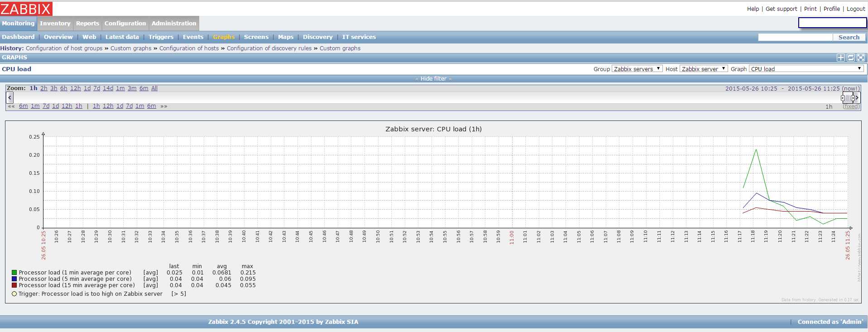The image size is (868, 332).
Task: Select the highlighted Graphs submenu
Action: [x=224, y=37]
